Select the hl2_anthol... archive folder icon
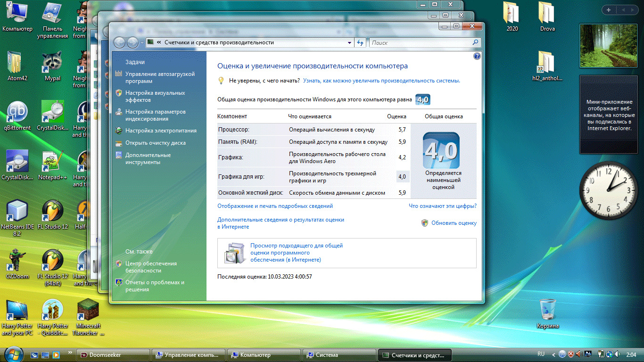The width and height of the screenshot is (644, 362). [547, 66]
